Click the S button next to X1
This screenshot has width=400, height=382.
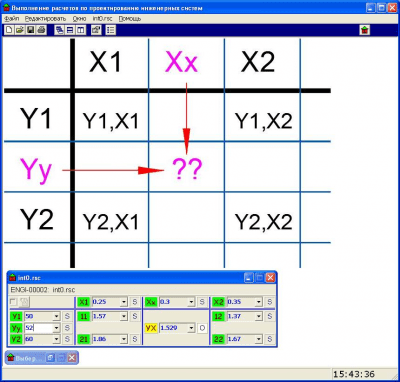tap(135, 302)
